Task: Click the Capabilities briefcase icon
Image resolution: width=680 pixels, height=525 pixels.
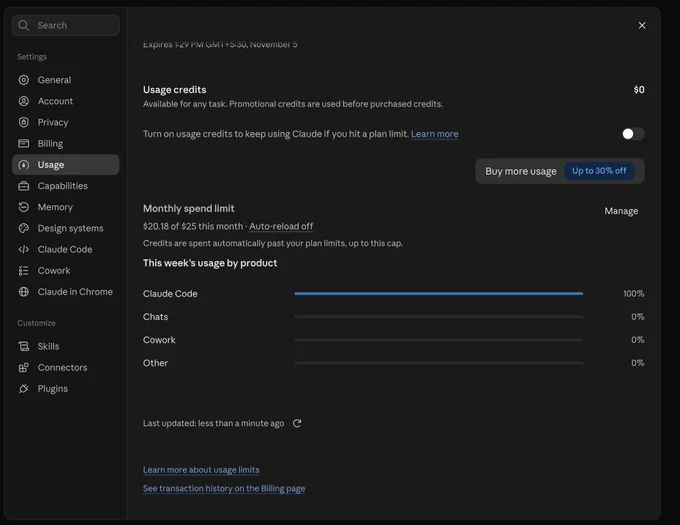Action: (x=24, y=186)
